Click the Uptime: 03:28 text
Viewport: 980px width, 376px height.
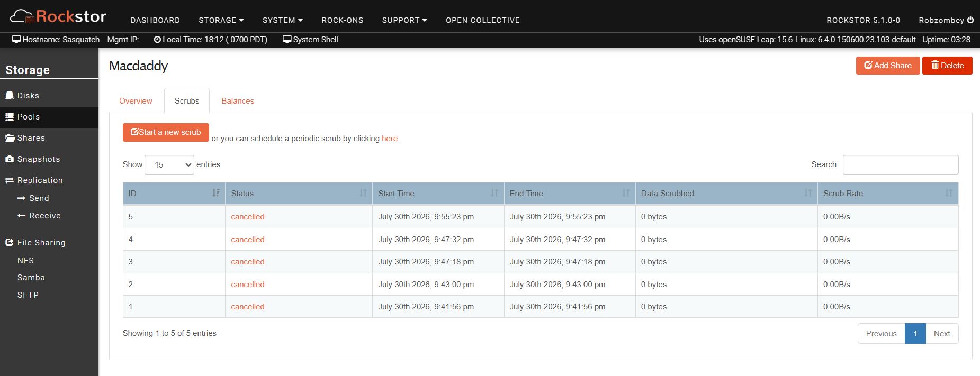(x=947, y=40)
